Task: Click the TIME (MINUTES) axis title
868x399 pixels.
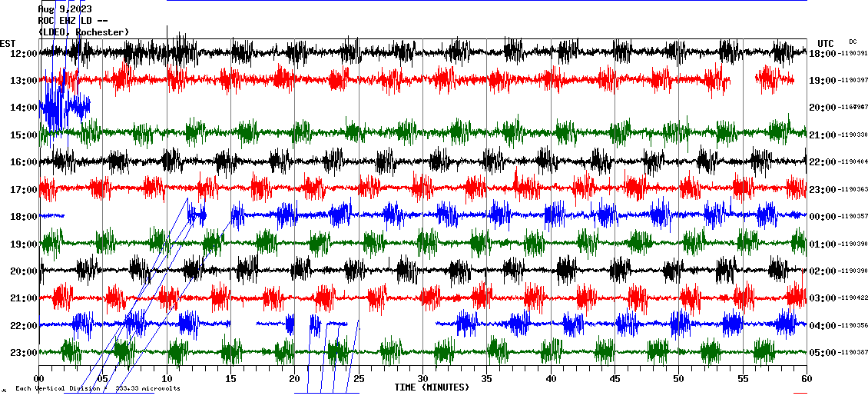Action: (432, 387)
